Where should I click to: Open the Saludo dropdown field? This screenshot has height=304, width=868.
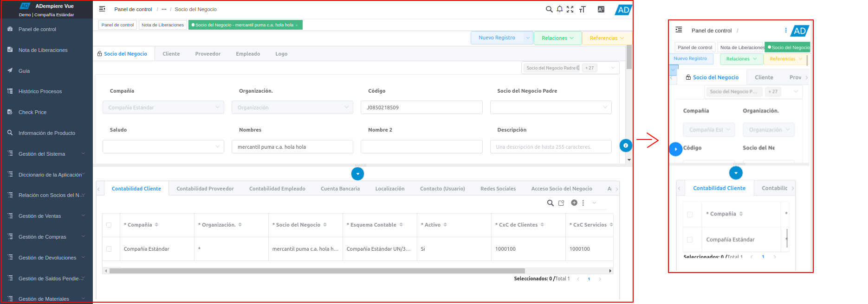163,147
